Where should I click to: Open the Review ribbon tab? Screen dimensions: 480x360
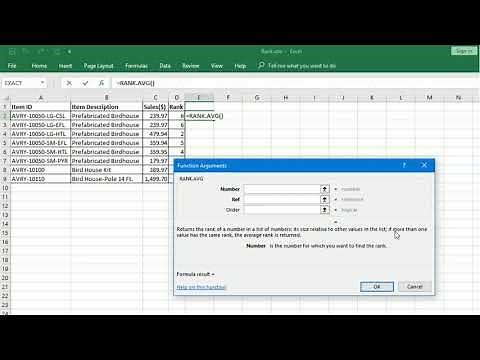[190, 66]
